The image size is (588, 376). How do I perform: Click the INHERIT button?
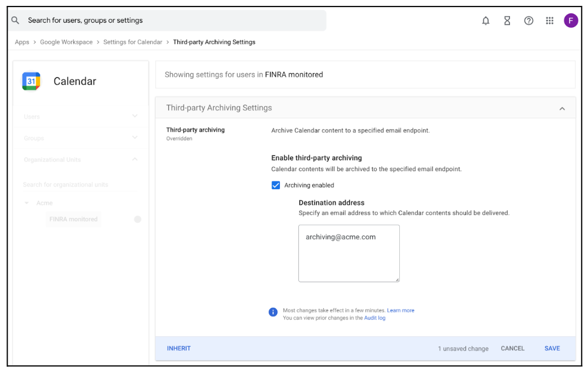[x=179, y=348]
